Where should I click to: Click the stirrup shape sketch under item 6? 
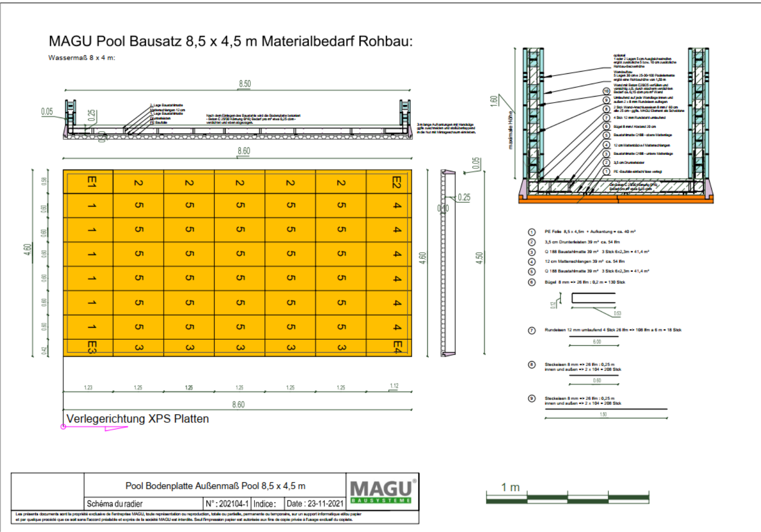pos(593,298)
